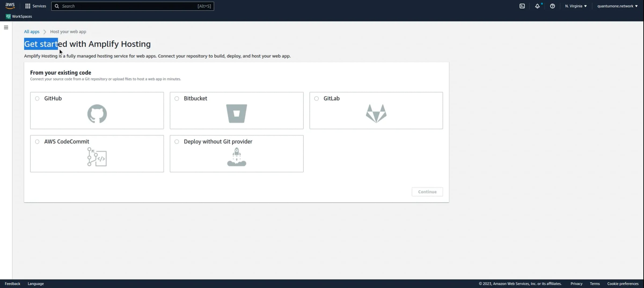Click the Services menu label
Viewport: 644px width, 288px height.
click(39, 6)
